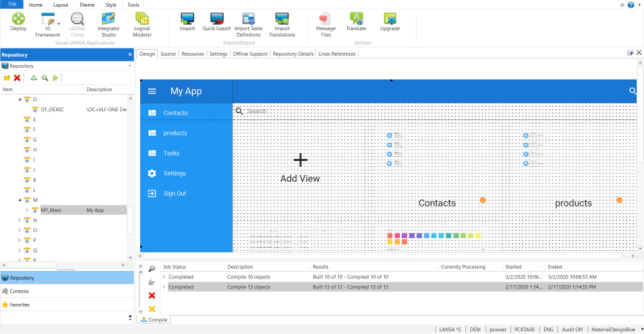Click the open folder icon in Repository toolbar

click(7, 78)
